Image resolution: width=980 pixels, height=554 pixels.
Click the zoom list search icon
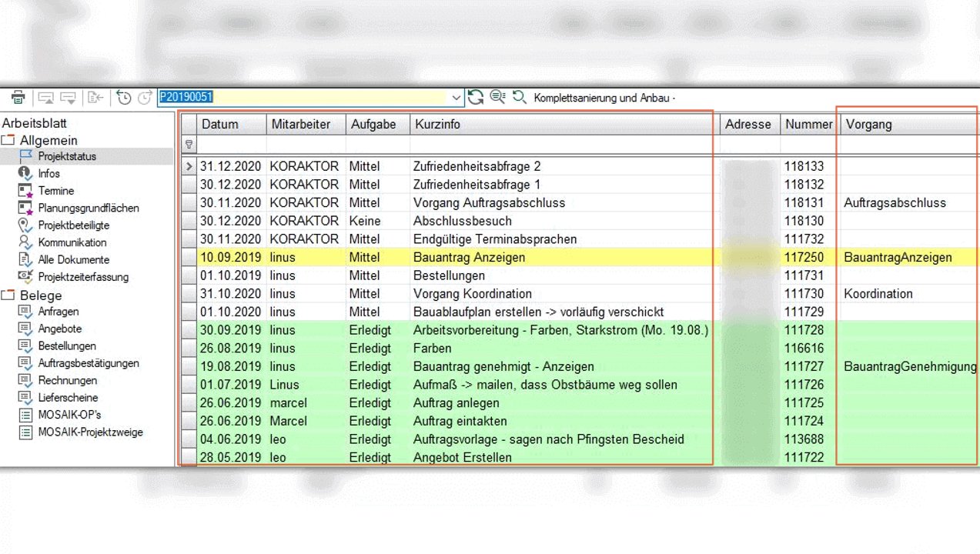click(497, 98)
